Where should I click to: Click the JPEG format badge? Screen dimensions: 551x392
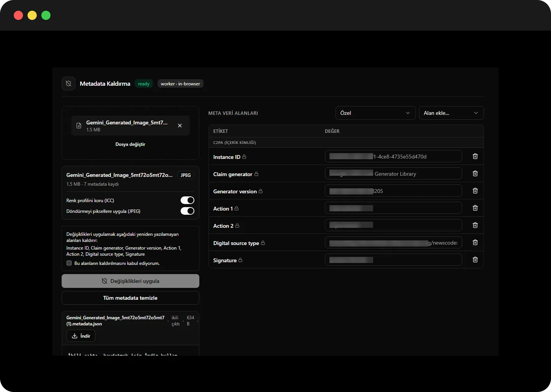(x=186, y=175)
